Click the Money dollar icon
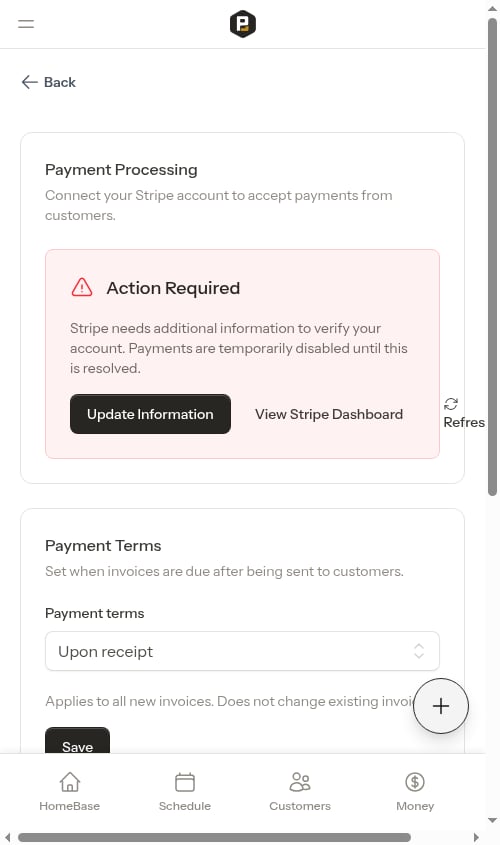 [415, 781]
